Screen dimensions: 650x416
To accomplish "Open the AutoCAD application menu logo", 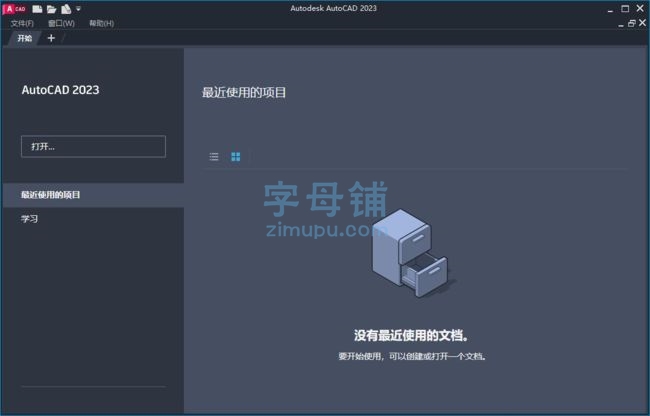I will click(15, 9).
